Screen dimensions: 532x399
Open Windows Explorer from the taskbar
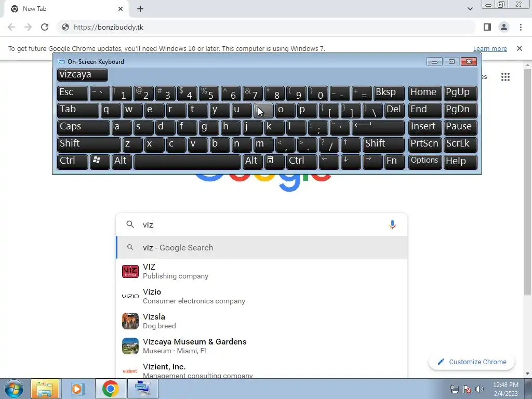(45, 389)
